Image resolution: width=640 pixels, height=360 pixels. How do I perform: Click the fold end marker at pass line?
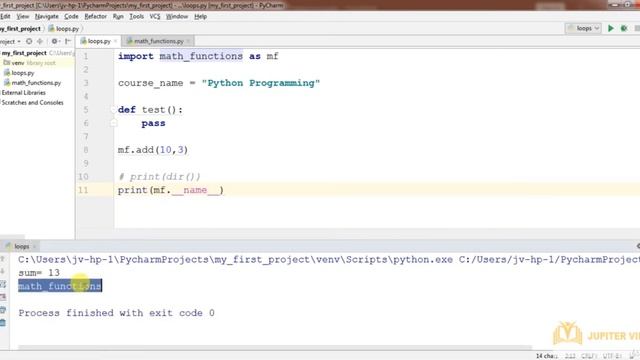[x=113, y=123]
